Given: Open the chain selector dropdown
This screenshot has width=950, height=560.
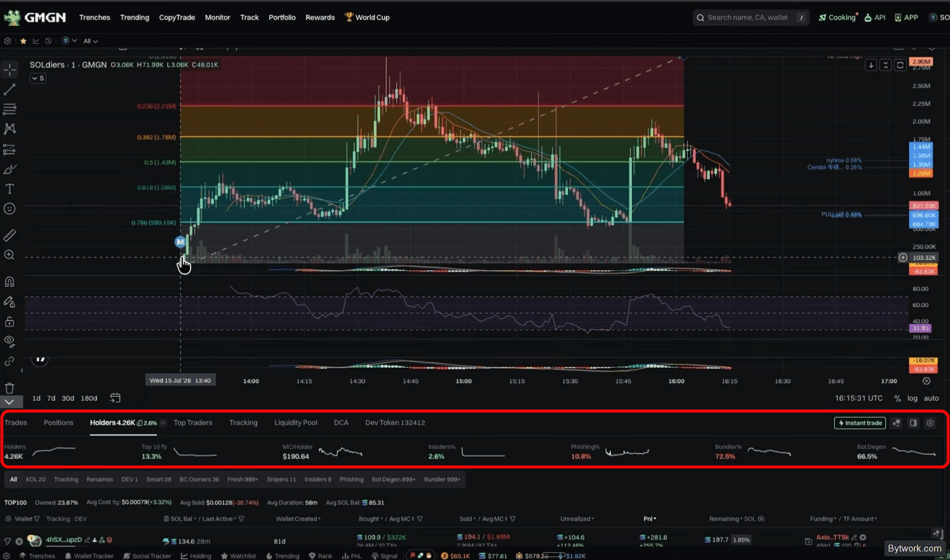Looking at the screenshot, I should point(69,41).
